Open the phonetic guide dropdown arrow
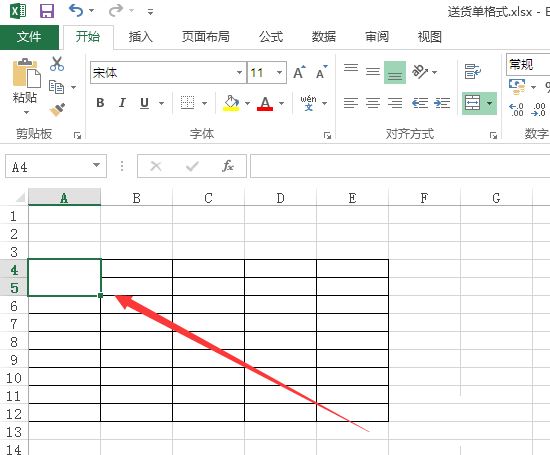550x455 pixels. [x=324, y=103]
